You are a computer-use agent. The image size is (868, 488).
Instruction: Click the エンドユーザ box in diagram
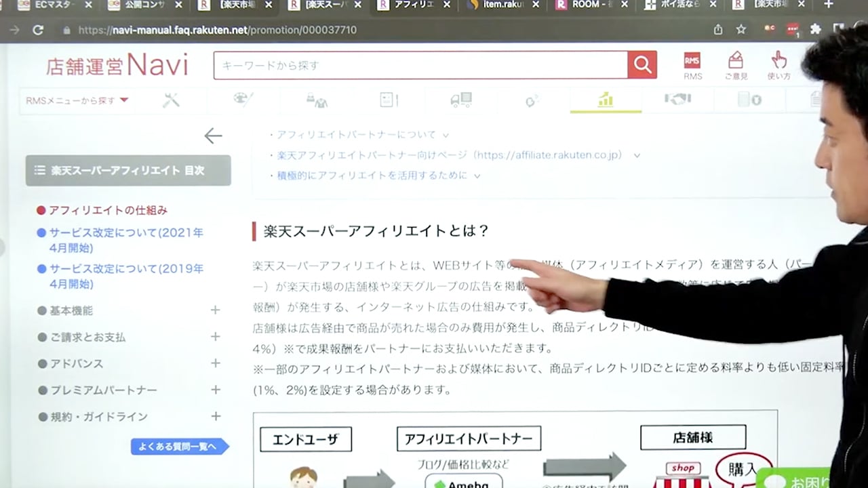[306, 439]
